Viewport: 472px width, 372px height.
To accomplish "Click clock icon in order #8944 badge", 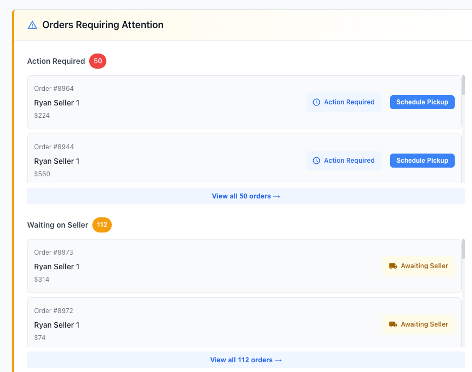I will tap(316, 161).
